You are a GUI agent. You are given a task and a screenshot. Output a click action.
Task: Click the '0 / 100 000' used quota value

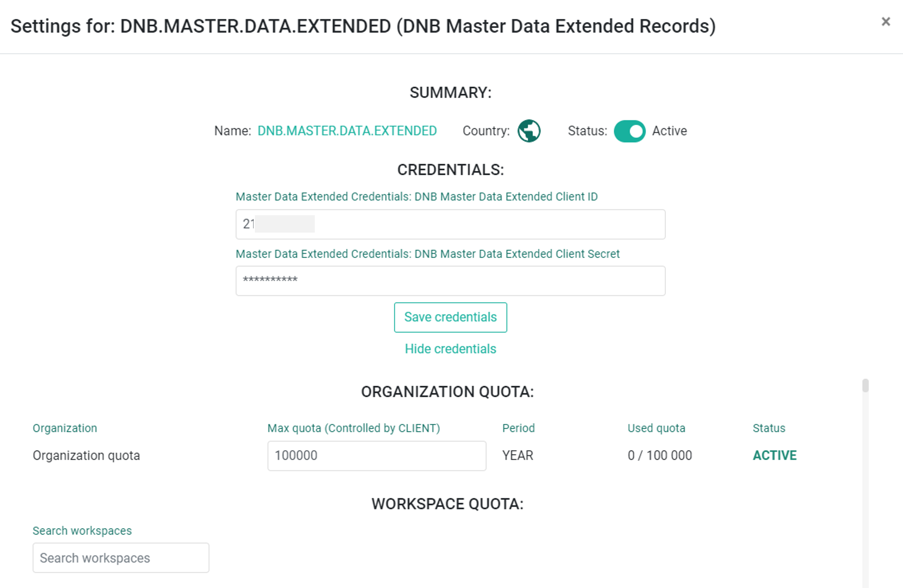click(660, 455)
